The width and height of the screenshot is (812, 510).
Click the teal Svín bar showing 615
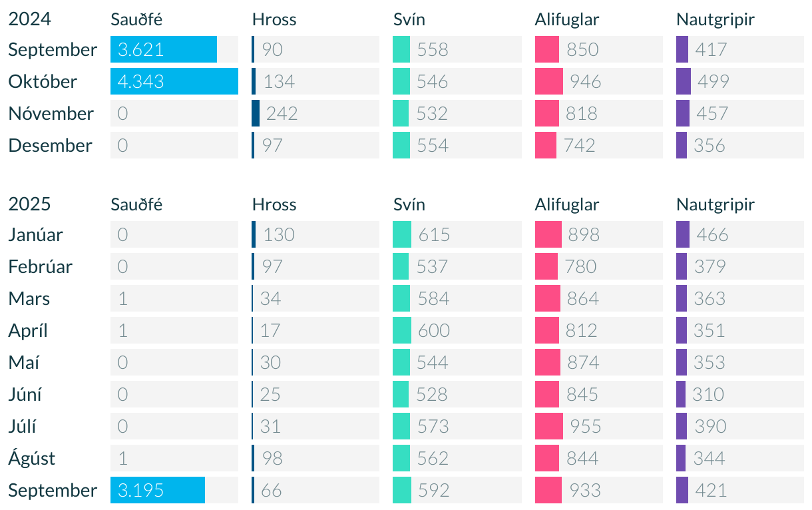click(402, 234)
